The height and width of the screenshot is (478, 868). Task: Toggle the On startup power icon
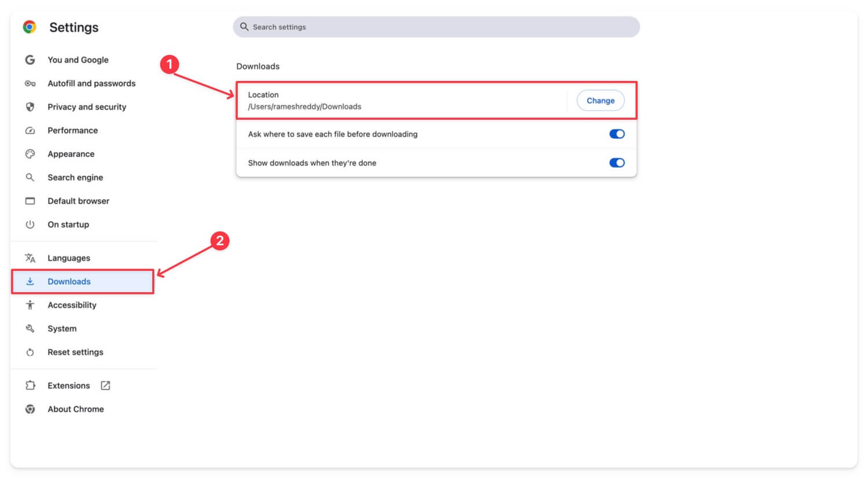tap(30, 225)
